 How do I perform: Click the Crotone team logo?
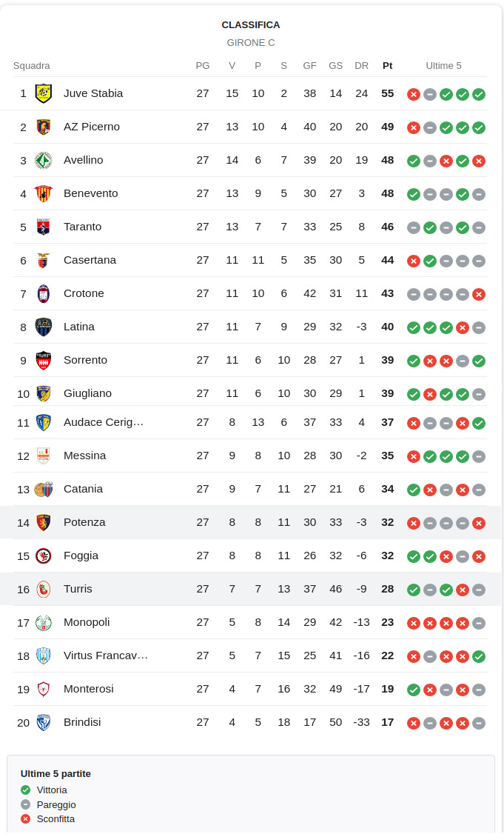point(44,293)
